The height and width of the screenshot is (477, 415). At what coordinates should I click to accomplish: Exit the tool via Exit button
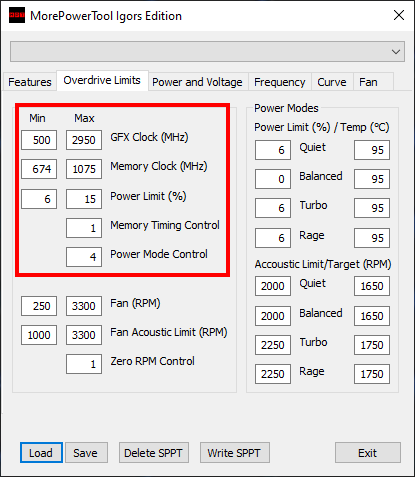pyautogui.click(x=368, y=453)
